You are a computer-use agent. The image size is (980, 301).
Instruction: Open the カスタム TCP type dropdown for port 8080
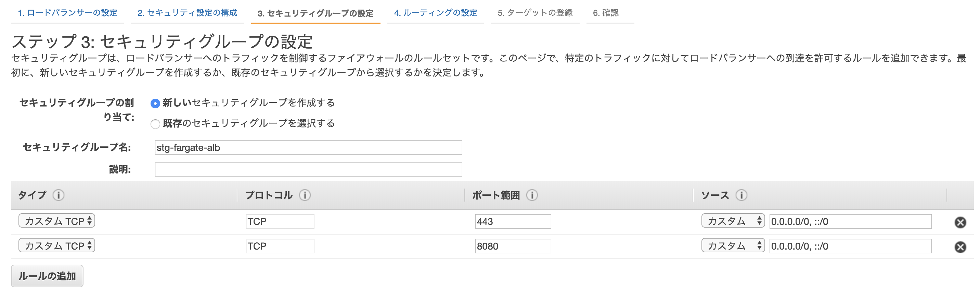(57, 246)
